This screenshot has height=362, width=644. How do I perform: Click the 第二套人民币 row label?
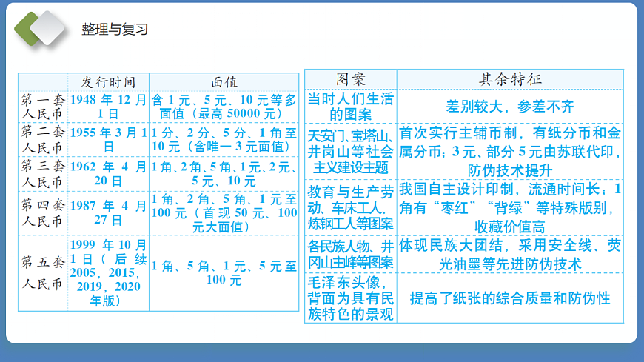coord(43,140)
